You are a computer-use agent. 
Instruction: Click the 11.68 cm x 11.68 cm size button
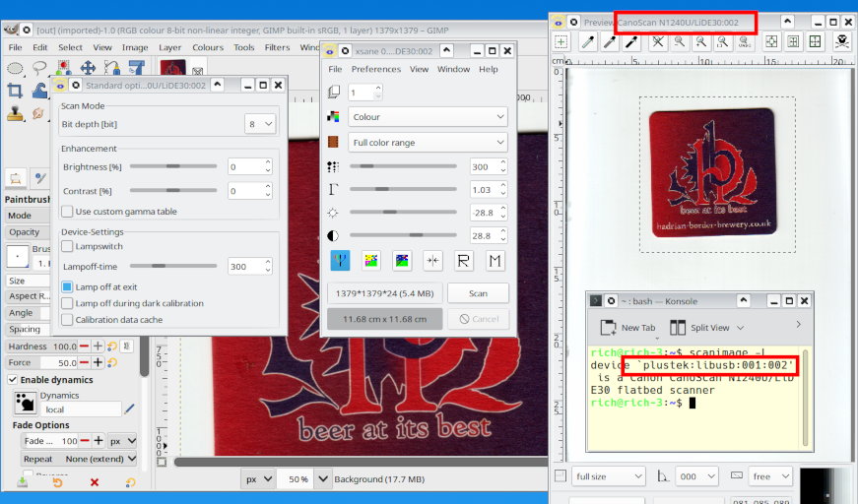(385, 319)
